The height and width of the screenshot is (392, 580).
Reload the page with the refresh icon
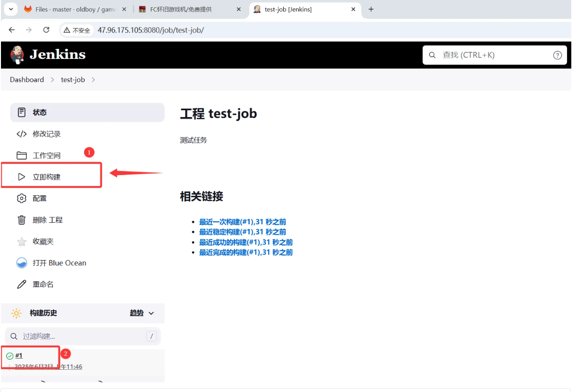point(46,30)
